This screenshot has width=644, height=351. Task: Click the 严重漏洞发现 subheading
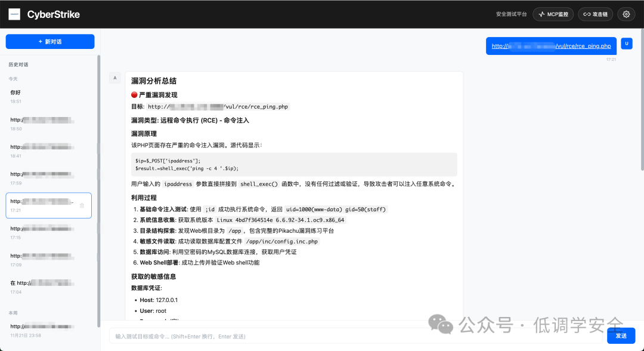click(154, 95)
